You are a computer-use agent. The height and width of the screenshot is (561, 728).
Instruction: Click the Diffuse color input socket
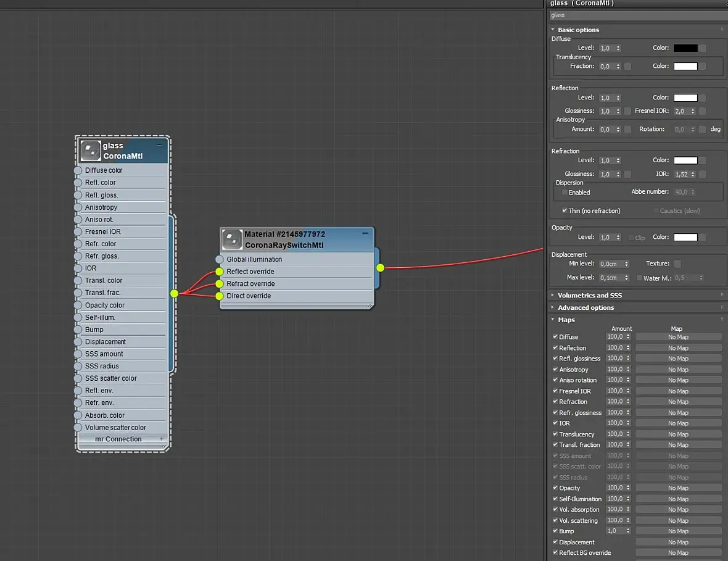pyautogui.click(x=78, y=170)
